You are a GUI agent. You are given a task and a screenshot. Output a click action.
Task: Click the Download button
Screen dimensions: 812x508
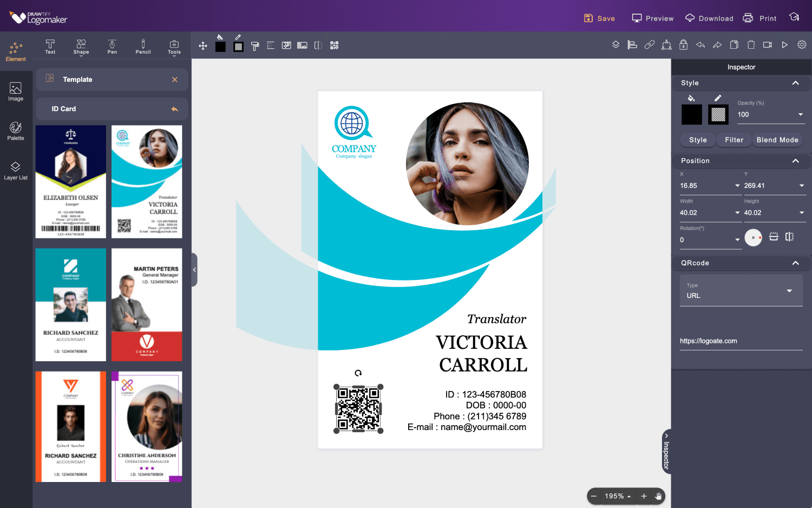(709, 18)
